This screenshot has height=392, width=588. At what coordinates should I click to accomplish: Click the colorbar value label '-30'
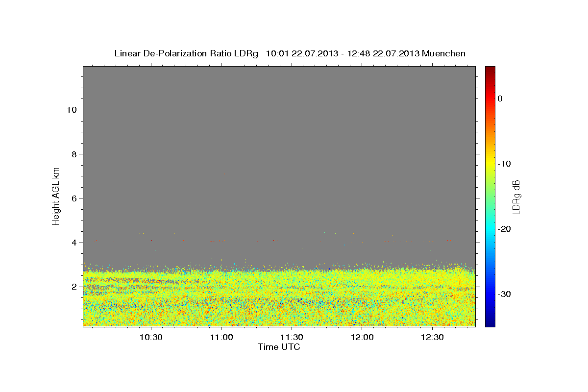click(505, 294)
